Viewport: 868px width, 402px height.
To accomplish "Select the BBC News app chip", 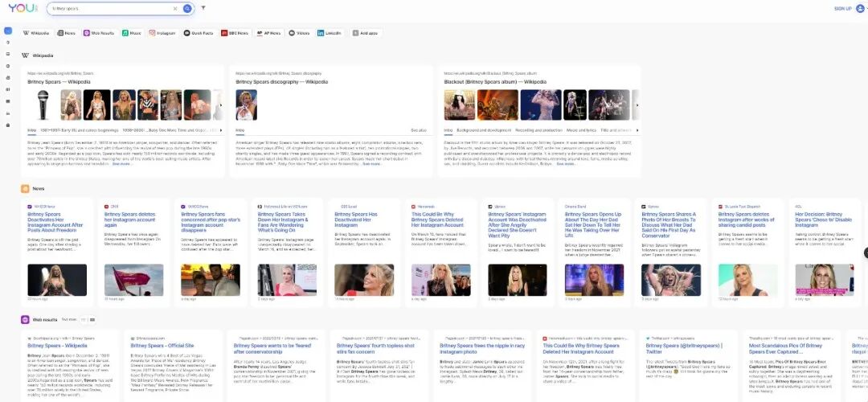I will pyautogui.click(x=235, y=33).
